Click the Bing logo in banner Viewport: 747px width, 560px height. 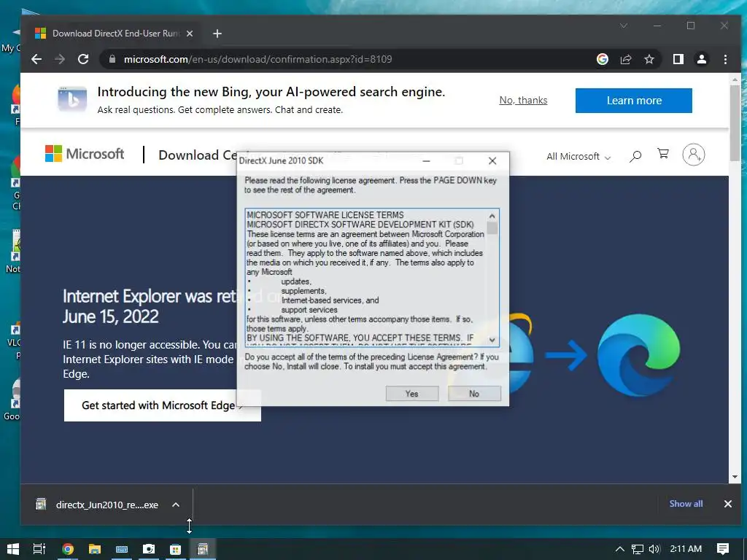72,99
